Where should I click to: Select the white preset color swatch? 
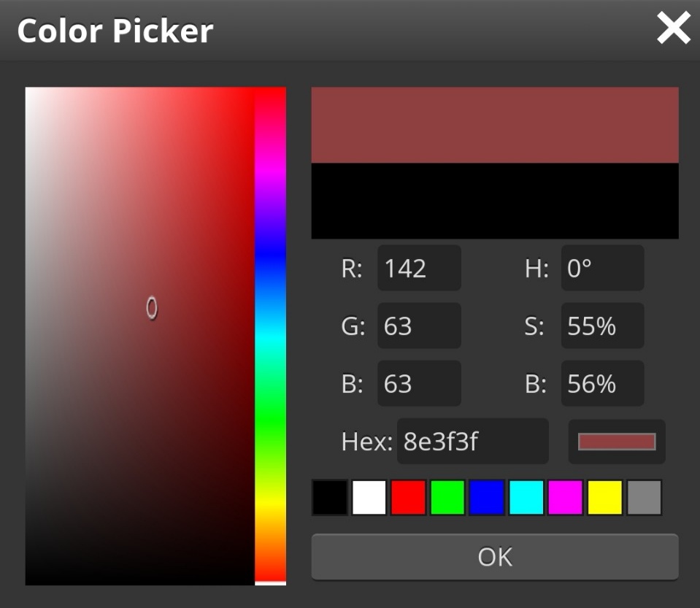369,496
